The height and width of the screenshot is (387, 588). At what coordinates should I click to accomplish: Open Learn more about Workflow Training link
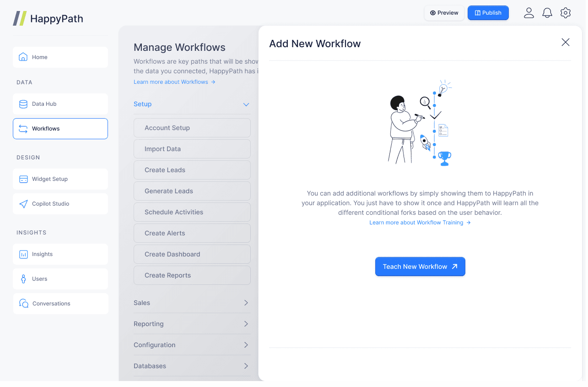click(x=420, y=223)
